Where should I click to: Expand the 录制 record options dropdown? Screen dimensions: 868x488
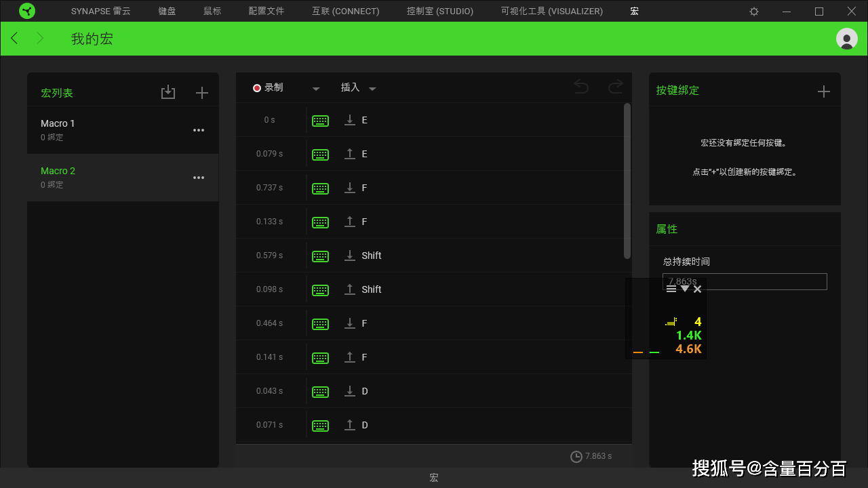click(316, 89)
